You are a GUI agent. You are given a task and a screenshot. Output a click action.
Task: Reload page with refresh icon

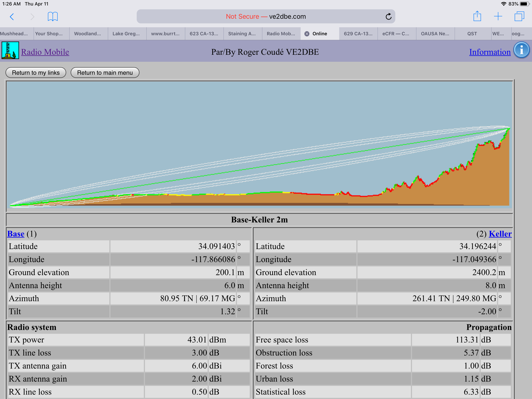coord(388,17)
